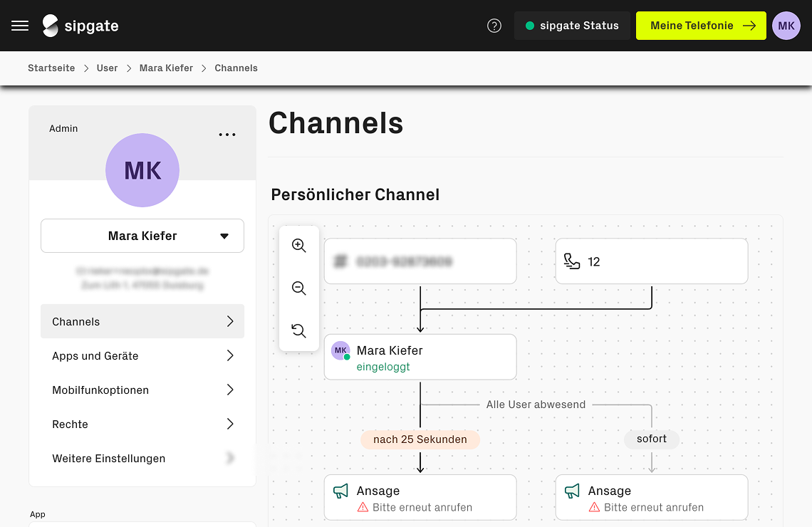Click the User breadcrumb link
The height and width of the screenshot is (527, 812).
[107, 68]
